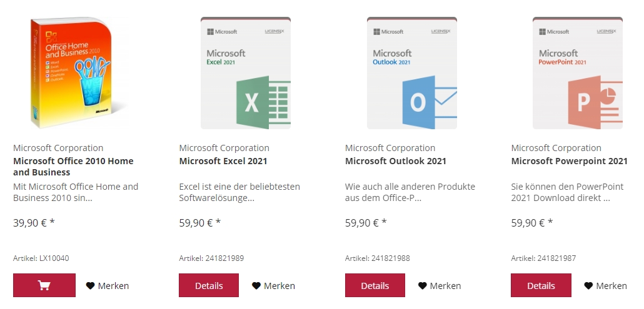Click Merken text for Outlook 2021
Image resolution: width=644 pixels, height=309 pixels.
pos(445,286)
